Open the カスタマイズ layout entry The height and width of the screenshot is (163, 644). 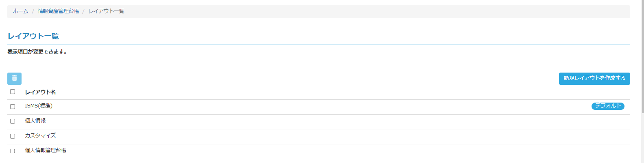click(40, 135)
